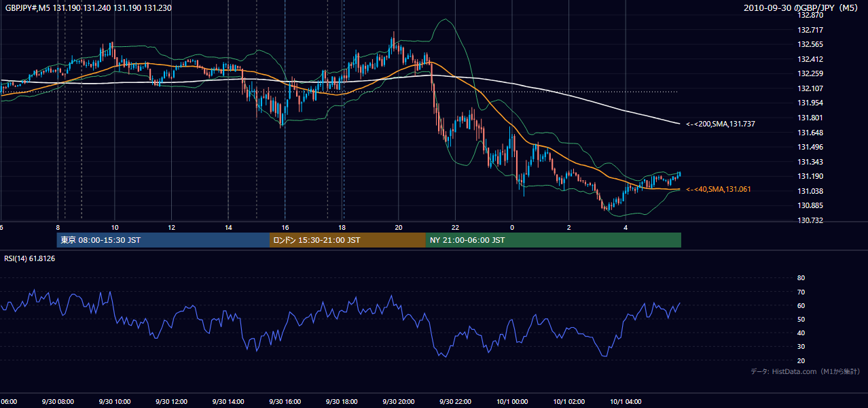Click the bottom time label 9/30 18:00
This screenshot has height=408, width=868.
[x=342, y=401]
